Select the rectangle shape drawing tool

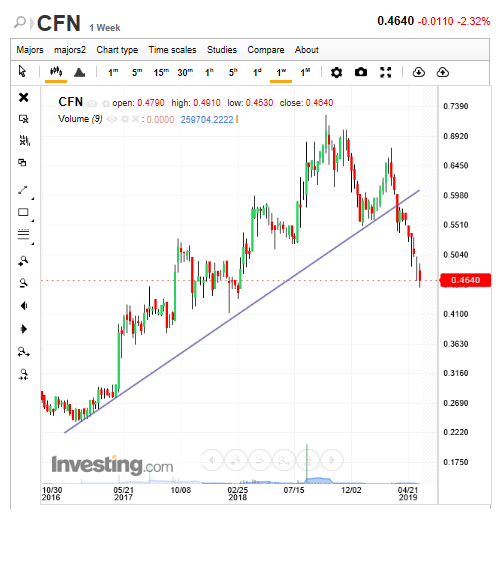[x=23, y=212]
